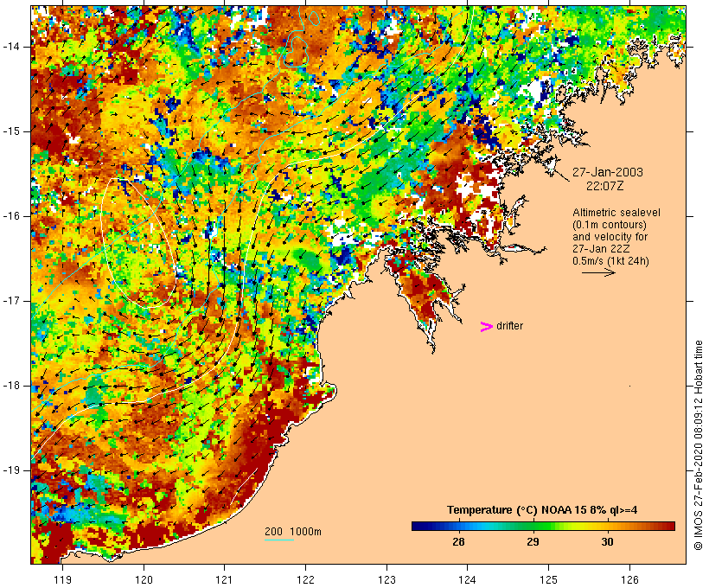Click the magenta drifter legend marker
This screenshot has width=709, height=588.
pyautogui.click(x=487, y=327)
